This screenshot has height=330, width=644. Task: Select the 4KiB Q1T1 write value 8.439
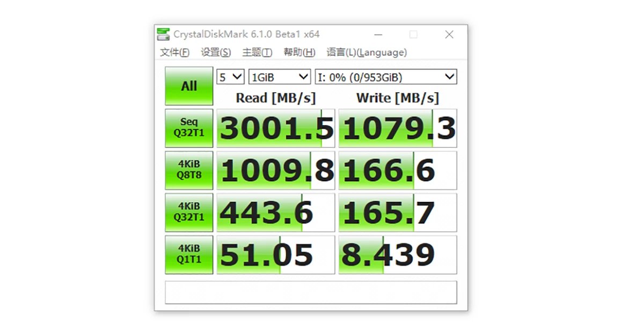pyautogui.click(x=398, y=254)
